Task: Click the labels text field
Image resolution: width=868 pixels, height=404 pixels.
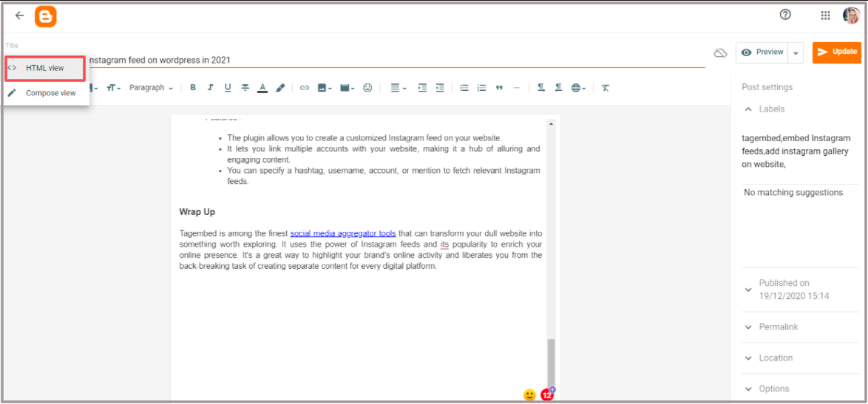Action: 801,151
